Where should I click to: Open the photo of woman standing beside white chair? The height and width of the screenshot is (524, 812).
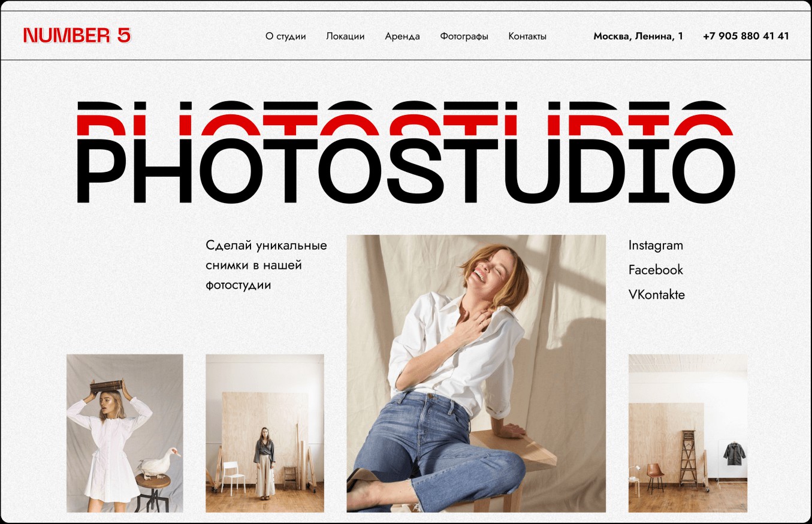pyautogui.click(x=265, y=434)
